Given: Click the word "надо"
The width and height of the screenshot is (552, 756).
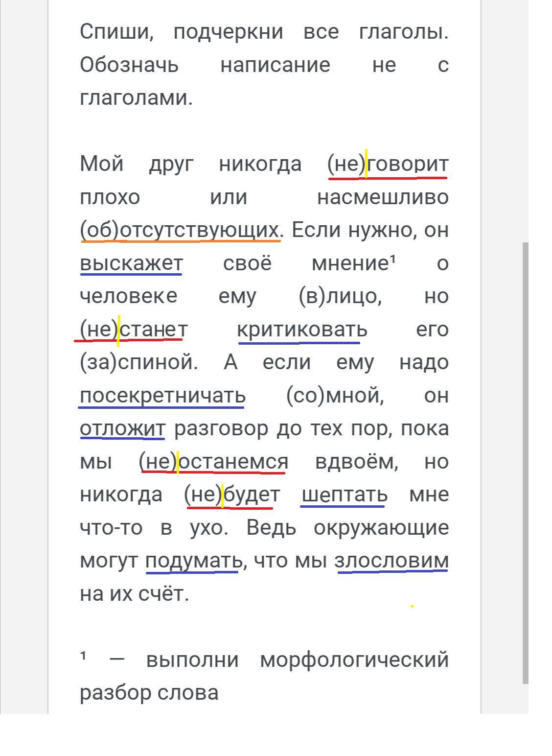Looking at the screenshot, I should pos(424,363).
